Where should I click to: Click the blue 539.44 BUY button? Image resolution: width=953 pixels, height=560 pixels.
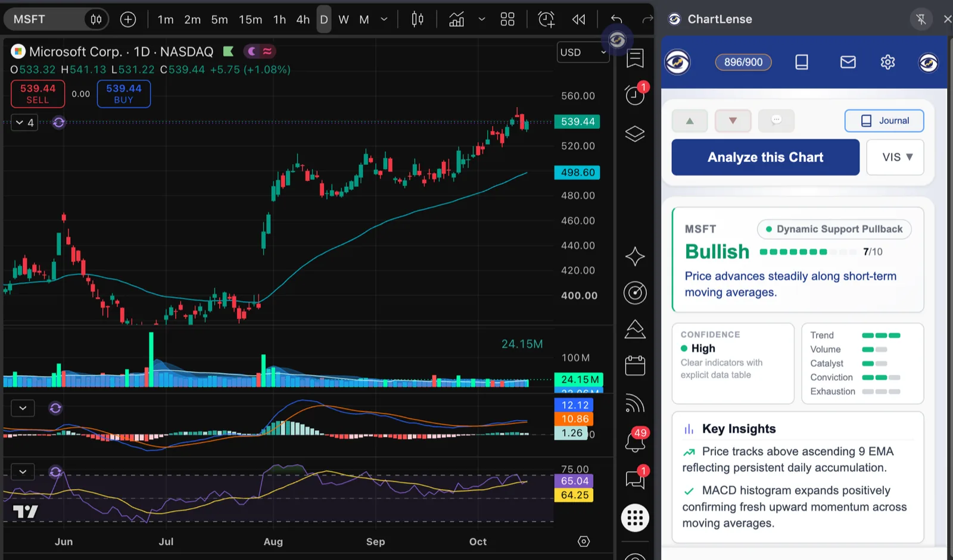(124, 94)
